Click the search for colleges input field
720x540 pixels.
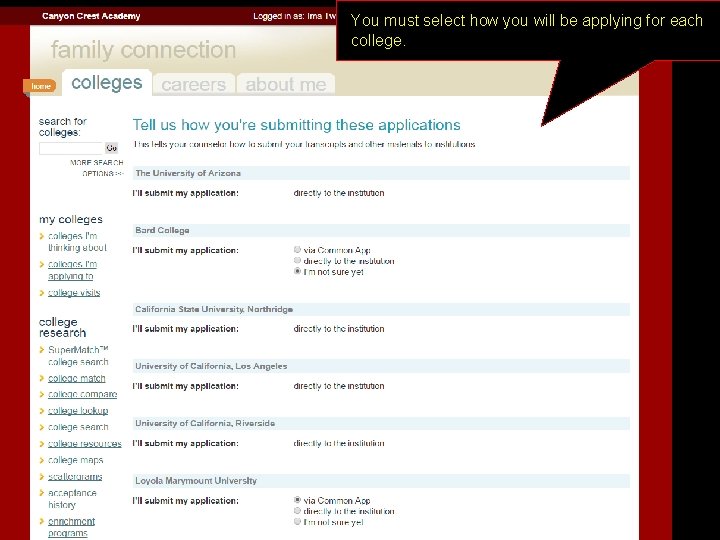[72, 148]
